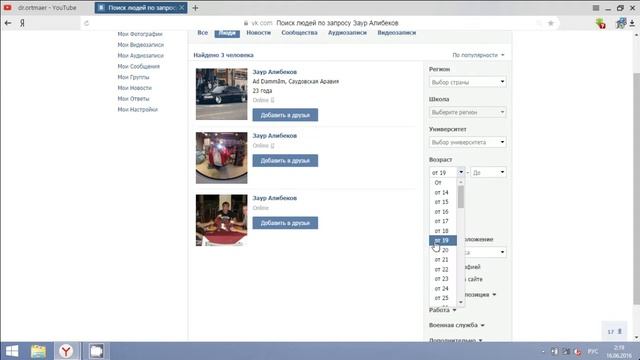Viewport: 640px width, 360px height.
Task: Open a new tab with plus icon
Action: [195, 8]
